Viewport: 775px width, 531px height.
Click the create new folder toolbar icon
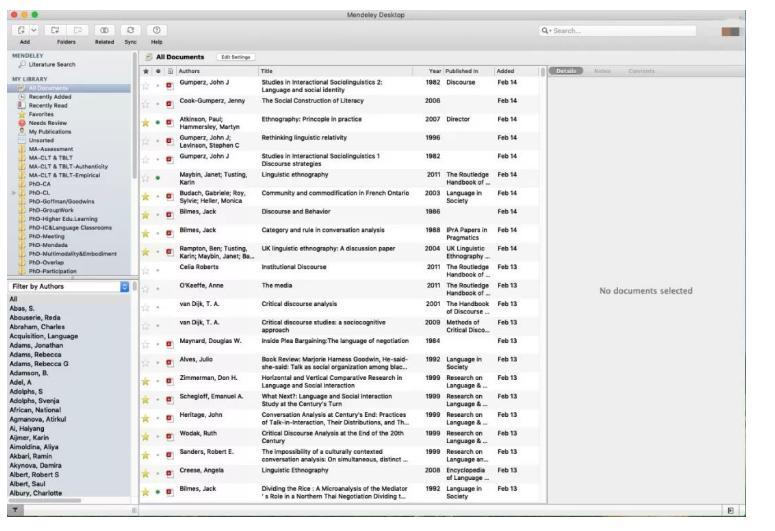(55, 30)
